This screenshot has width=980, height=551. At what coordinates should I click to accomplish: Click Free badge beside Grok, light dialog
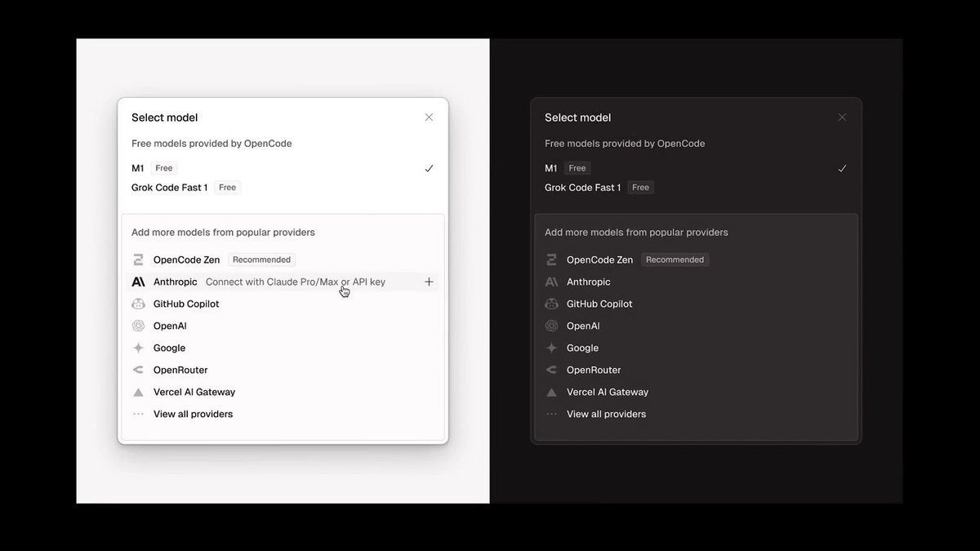point(228,188)
